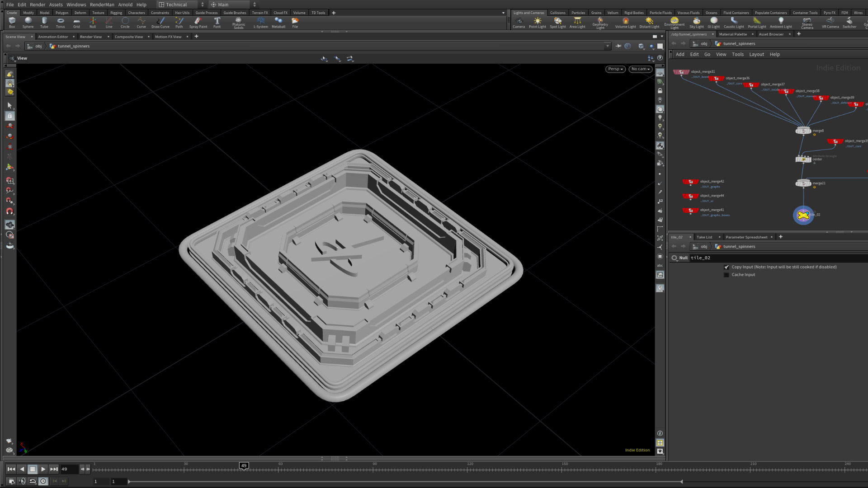This screenshot has width=868, height=488.
Task: Enable Cache Input checkbox
Action: click(726, 275)
